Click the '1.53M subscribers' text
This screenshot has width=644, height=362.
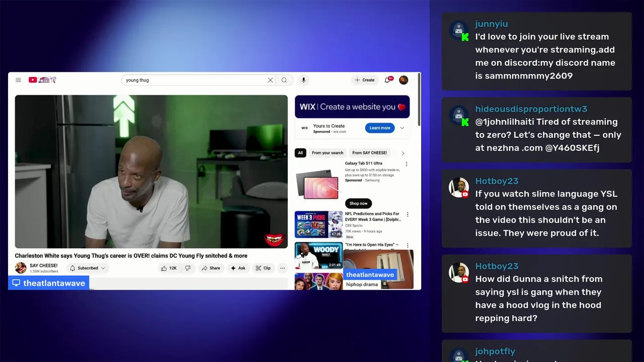pyautogui.click(x=44, y=271)
